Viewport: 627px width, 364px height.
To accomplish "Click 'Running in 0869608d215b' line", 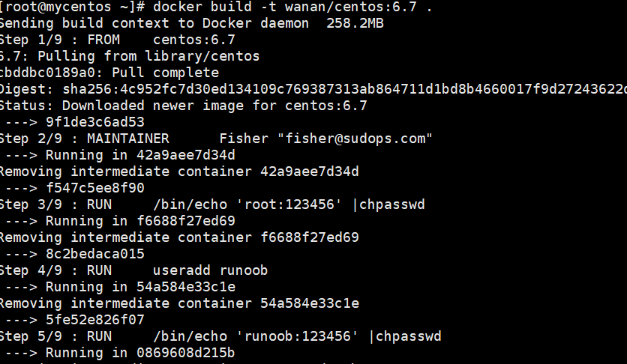I will (120, 353).
